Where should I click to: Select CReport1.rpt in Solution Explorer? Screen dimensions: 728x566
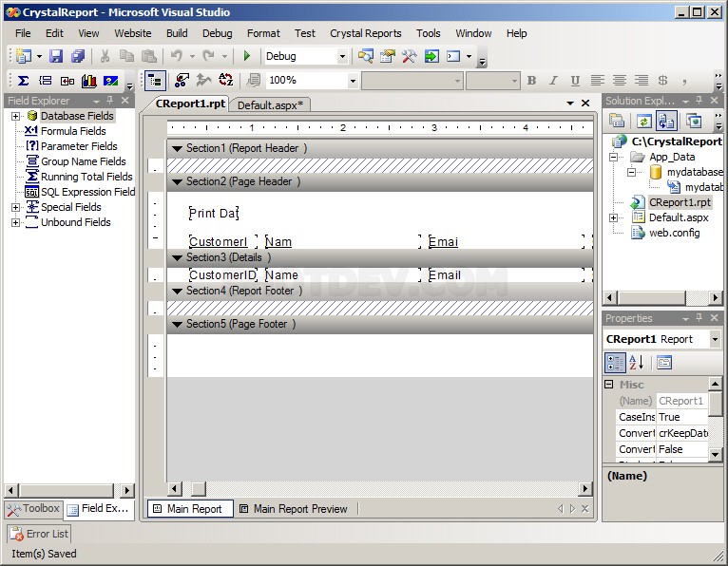[680, 202]
